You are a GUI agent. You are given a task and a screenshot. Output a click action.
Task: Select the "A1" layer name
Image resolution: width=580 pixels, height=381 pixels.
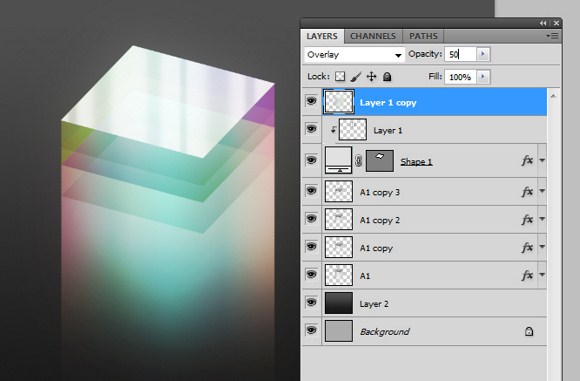click(365, 276)
